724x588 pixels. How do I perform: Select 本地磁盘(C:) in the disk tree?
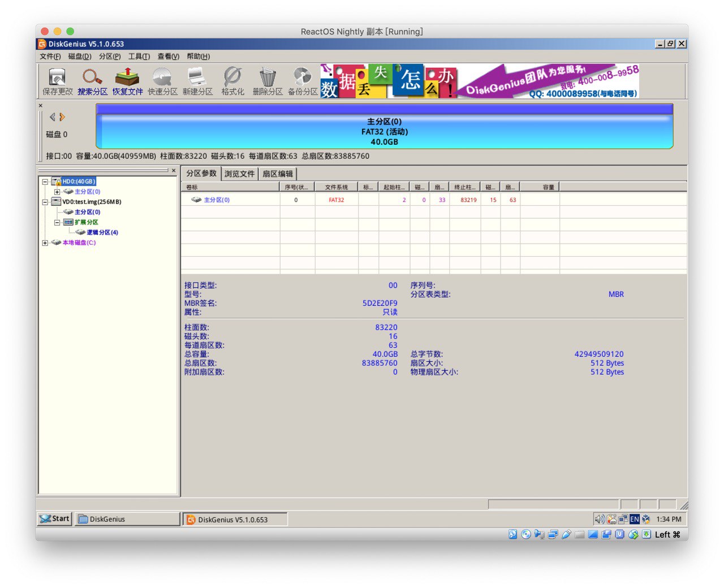point(79,243)
